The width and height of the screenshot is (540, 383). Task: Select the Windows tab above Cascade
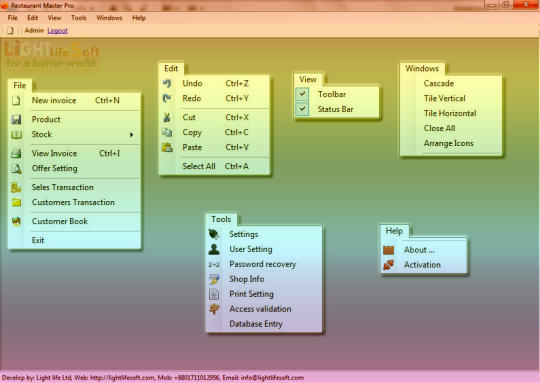click(422, 69)
